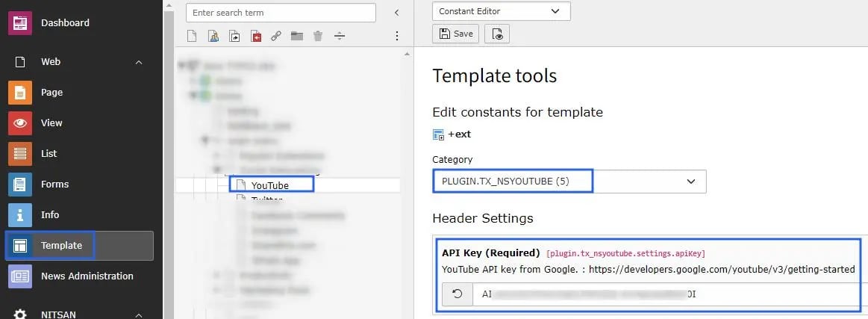Select YouTube page in page tree
Viewport: 868px width, 319px height.
click(270, 185)
